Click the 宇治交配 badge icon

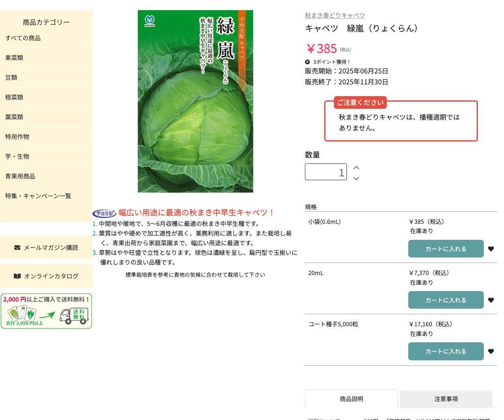click(x=104, y=213)
